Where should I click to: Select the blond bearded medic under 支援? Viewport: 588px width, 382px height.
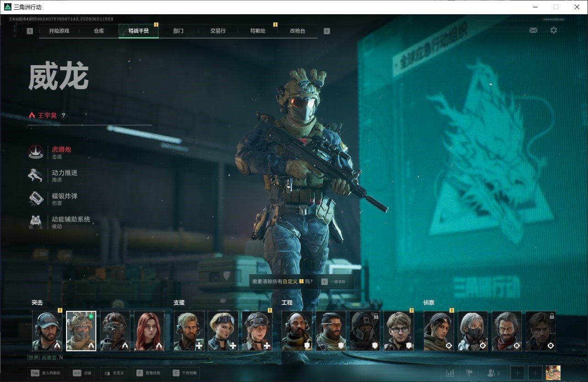coord(189,331)
